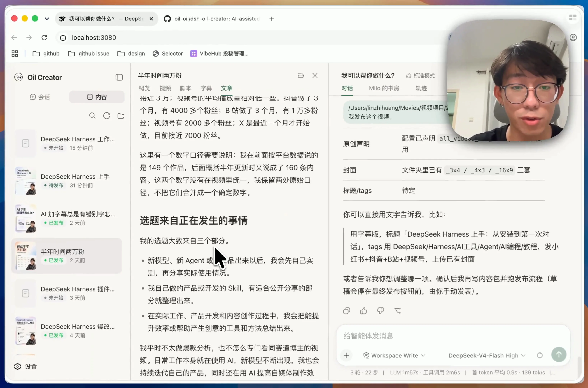
Task: Open the github issue bookmark folder
Action: pos(88,54)
